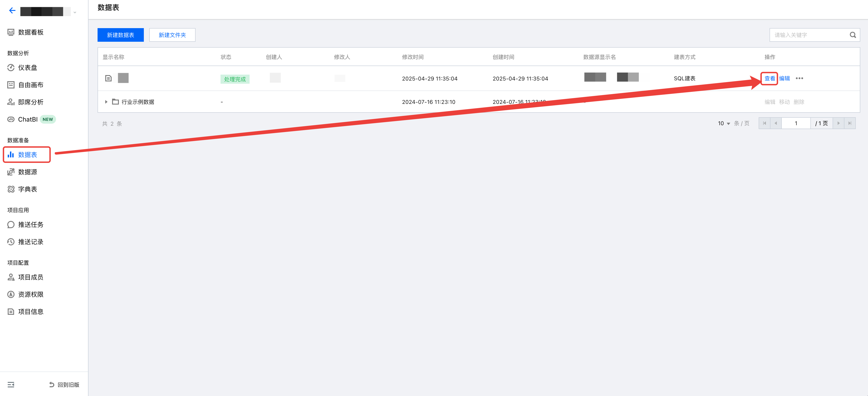Click the back arrow icon
Viewport: 868px width, 396px height.
tap(12, 11)
